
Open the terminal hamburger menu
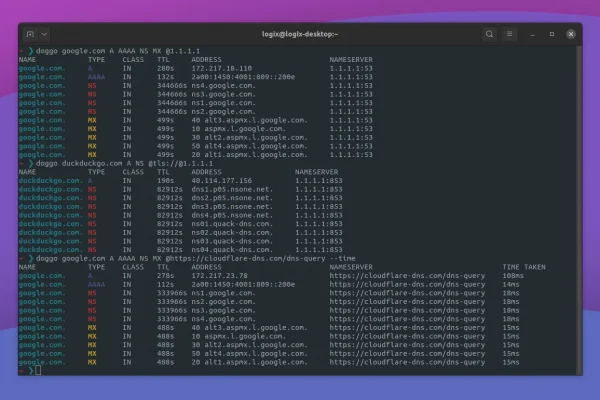point(509,34)
